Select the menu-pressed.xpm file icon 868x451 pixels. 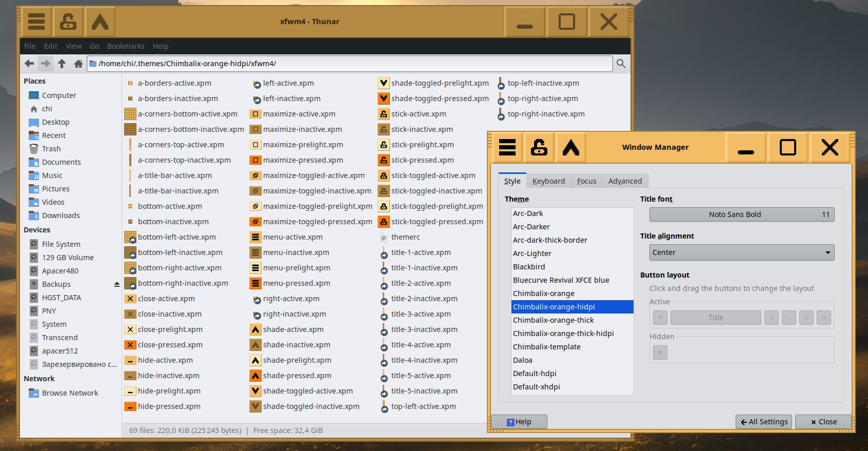(255, 283)
